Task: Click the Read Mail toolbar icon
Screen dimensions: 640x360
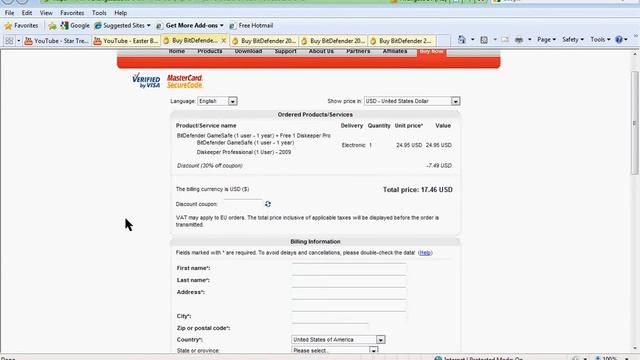Action: click(505, 40)
